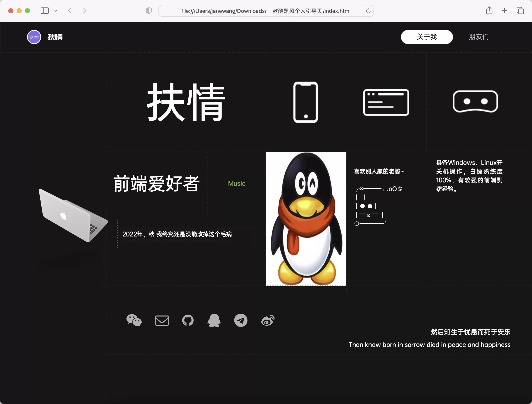Open the Telegram paper plane icon
The height and width of the screenshot is (404, 532).
241,320
